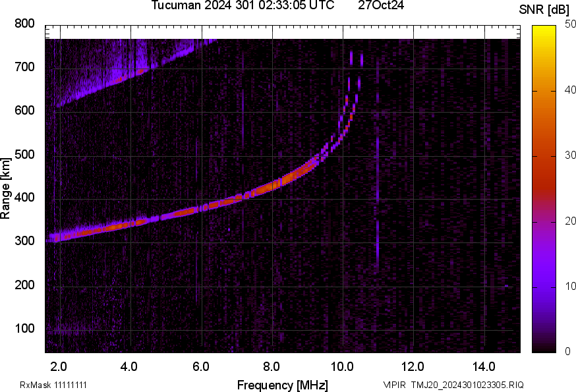Click the frequency tick label 2.0
Viewport: 576px width, 392px height.
tap(59, 367)
